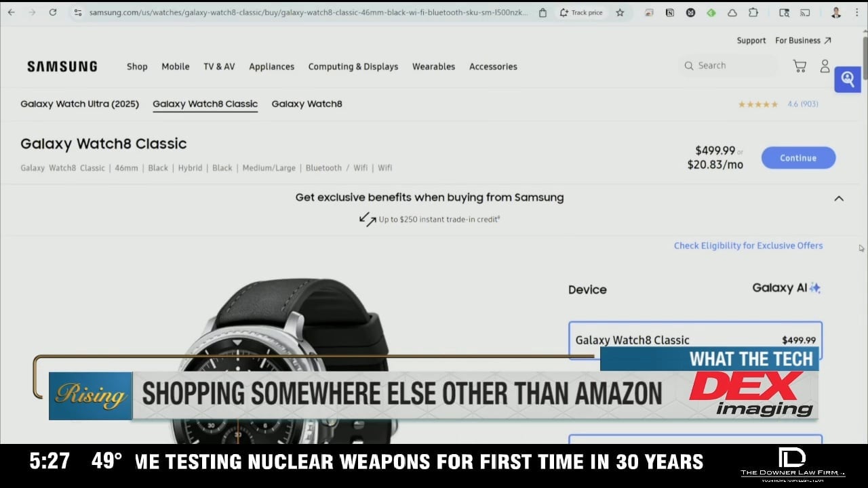This screenshot has height=488, width=868.
Task: Click the user account icon
Action: (825, 66)
